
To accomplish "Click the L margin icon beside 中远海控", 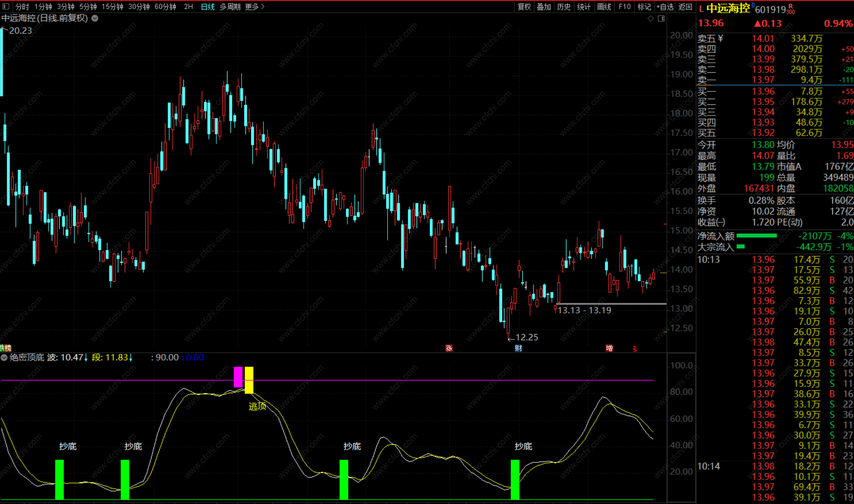I will tap(701, 9).
